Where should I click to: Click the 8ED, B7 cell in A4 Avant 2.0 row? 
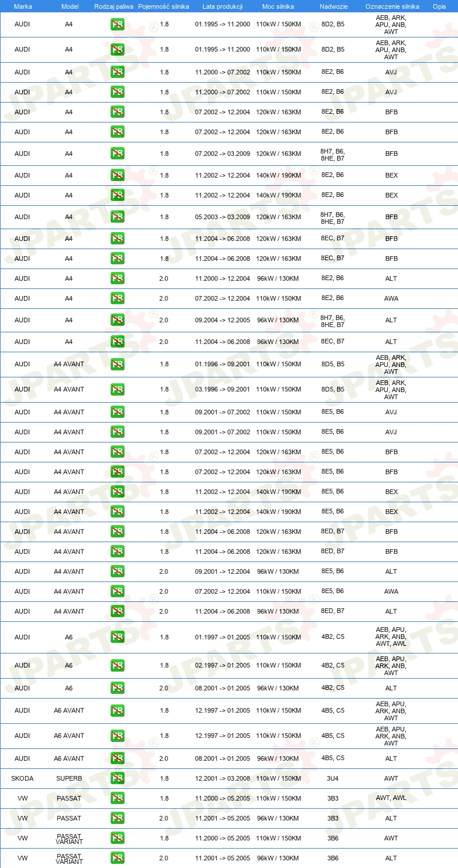(x=333, y=611)
